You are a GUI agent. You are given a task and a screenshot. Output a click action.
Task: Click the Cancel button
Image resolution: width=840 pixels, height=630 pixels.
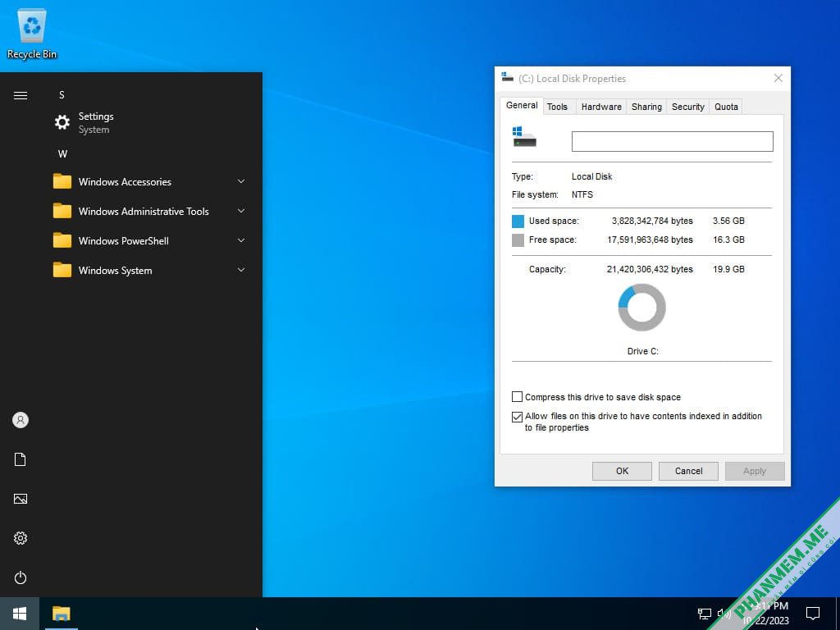(688, 471)
